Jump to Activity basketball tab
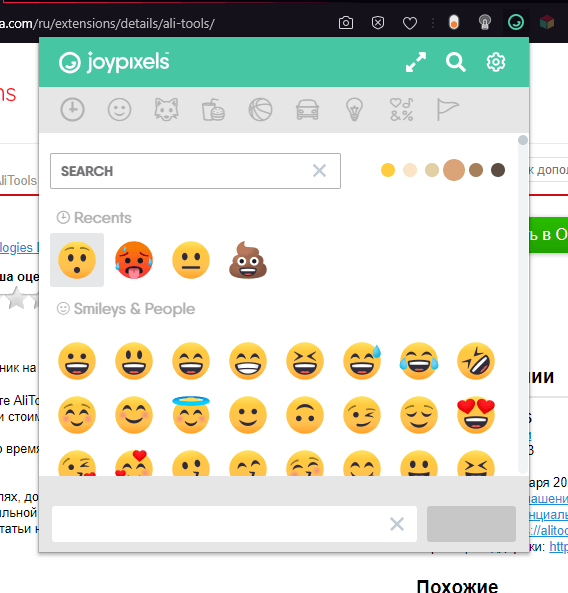The image size is (568, 593). point(260,110)
